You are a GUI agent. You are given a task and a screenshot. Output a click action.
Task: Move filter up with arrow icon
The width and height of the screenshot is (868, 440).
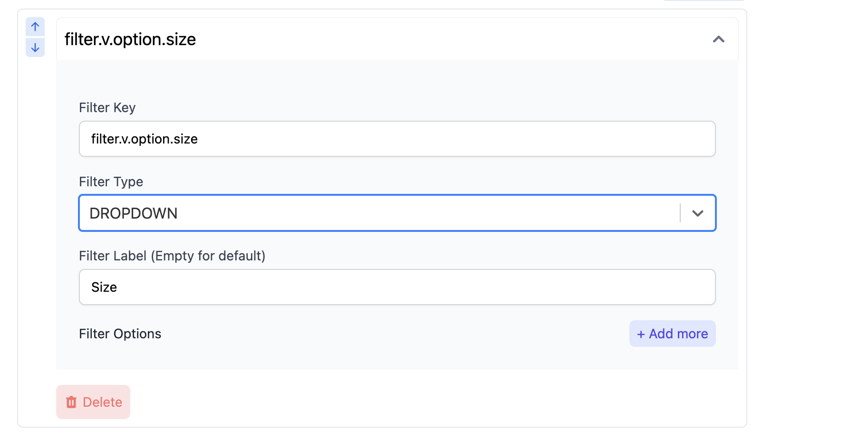pos(35,27)
